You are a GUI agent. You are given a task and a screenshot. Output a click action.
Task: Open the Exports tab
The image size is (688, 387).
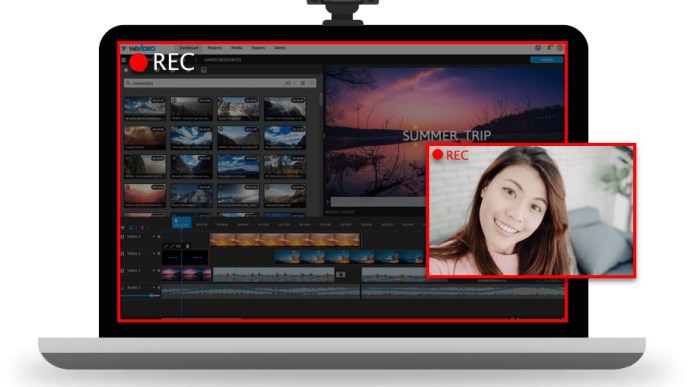pos(258,48)
